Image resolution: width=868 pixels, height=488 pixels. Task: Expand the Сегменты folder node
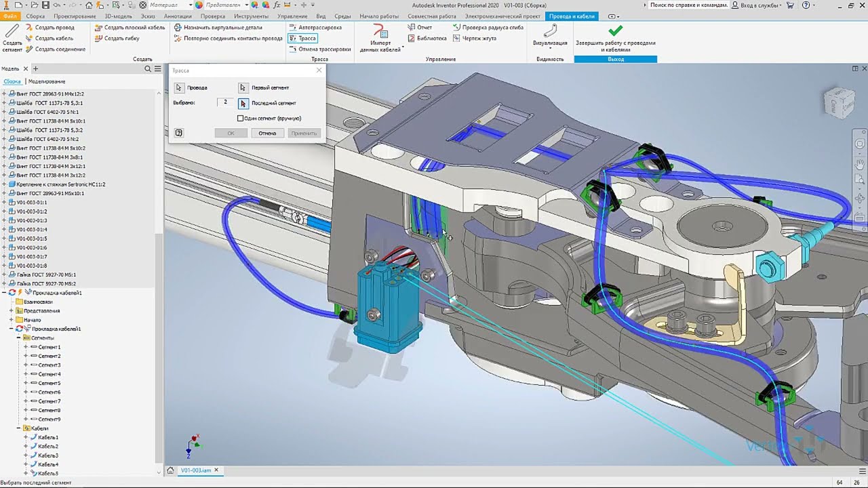pos(18,338)
